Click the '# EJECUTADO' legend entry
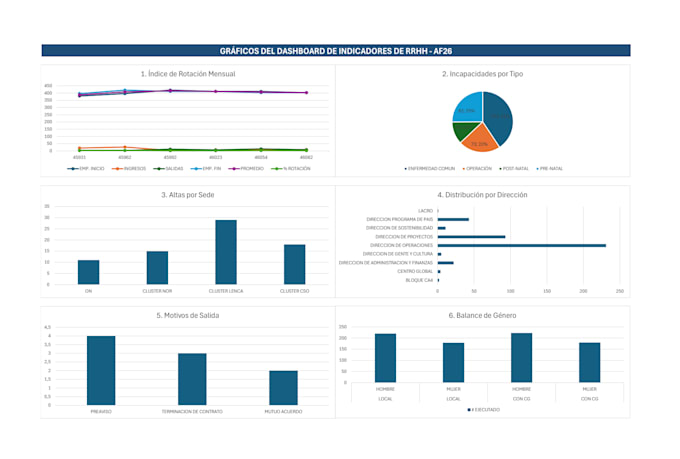 484,410
